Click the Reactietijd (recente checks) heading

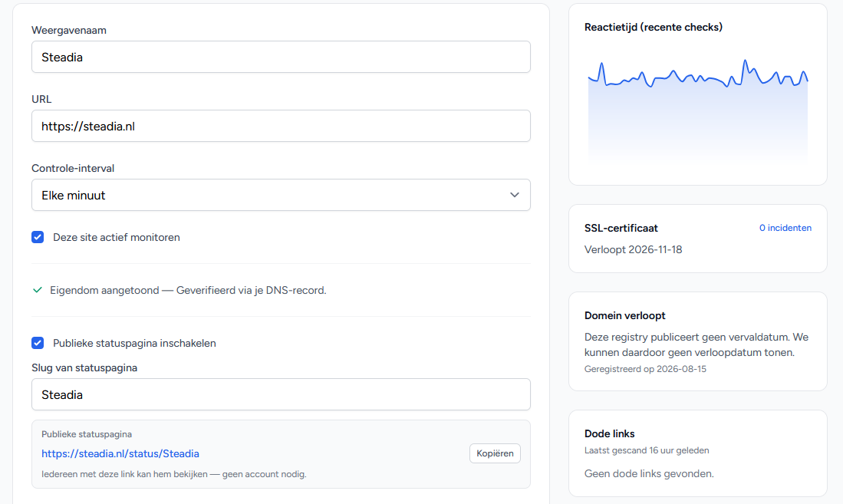[654, 28]
